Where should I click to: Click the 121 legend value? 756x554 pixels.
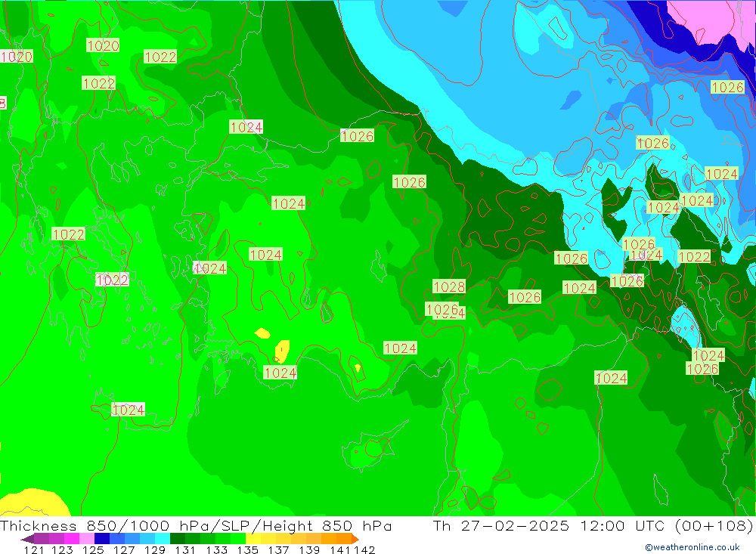click(34, 549)
